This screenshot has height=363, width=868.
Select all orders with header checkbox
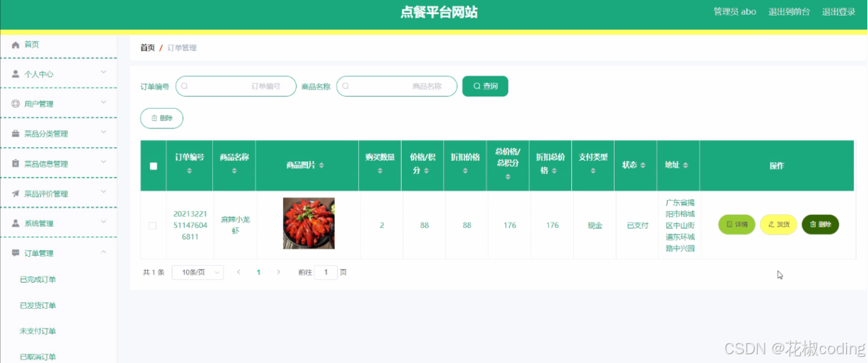point(153,166)
